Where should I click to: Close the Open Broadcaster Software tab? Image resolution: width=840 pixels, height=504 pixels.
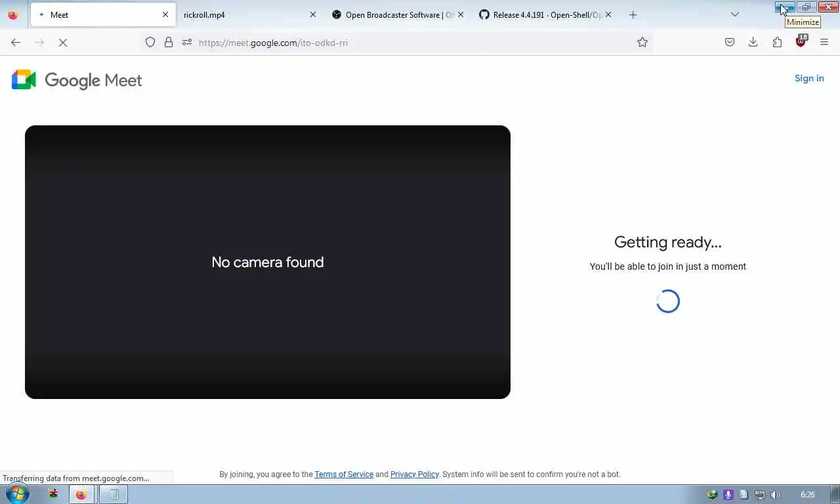[460, 14]
